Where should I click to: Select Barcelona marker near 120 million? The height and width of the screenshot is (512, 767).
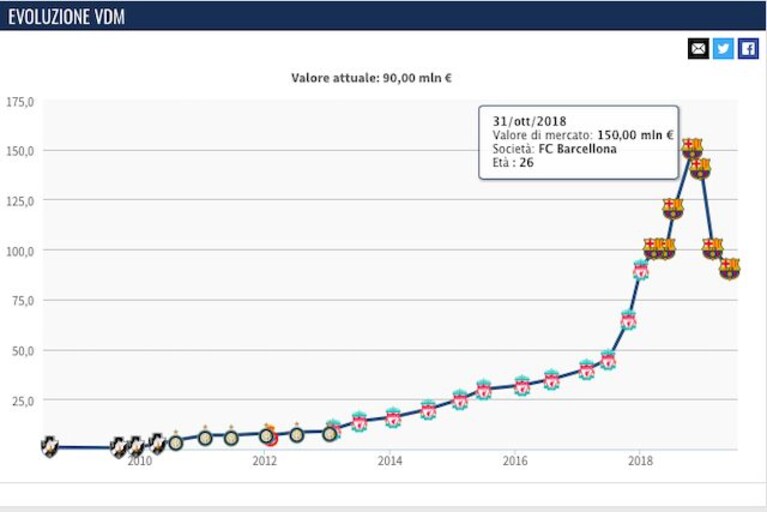pyautogui.click(x=673, y=209)
